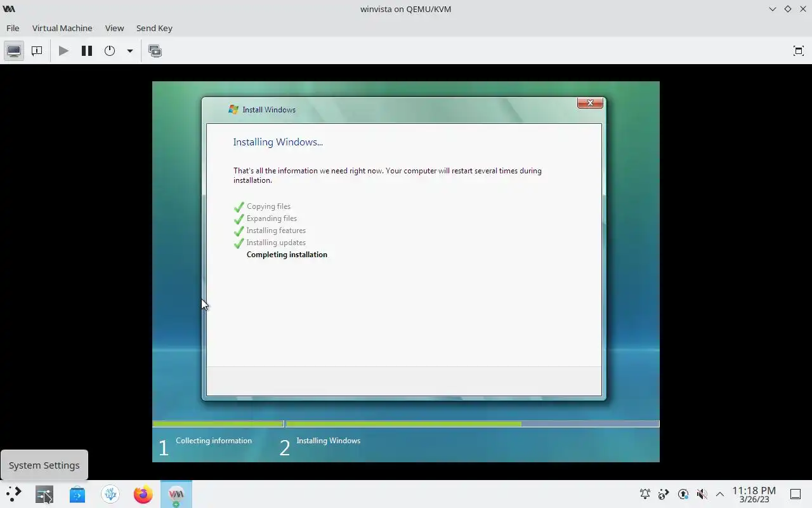Screen dimensions: 812x508
Task: Close the winvista QEMU/KVM window
Action: pos(802,9)
